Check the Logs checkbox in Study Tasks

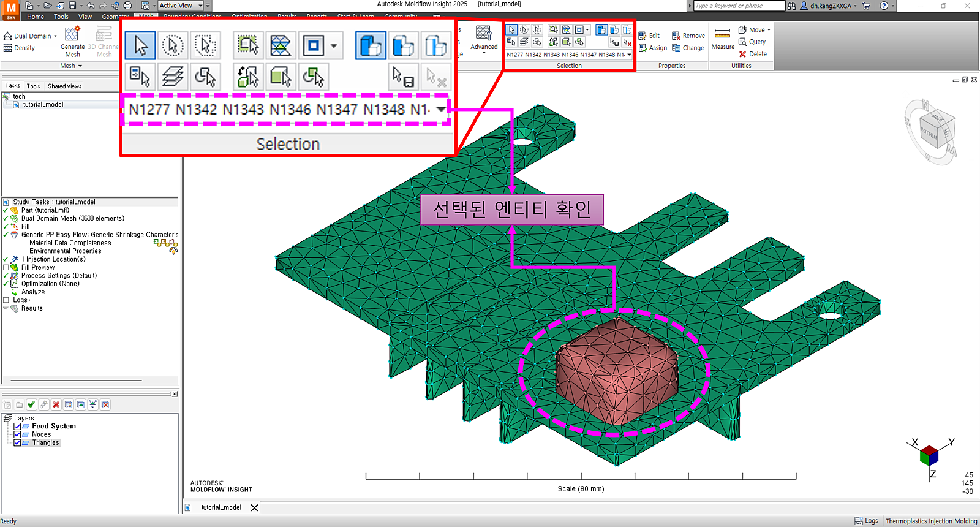tap(6, 300)
